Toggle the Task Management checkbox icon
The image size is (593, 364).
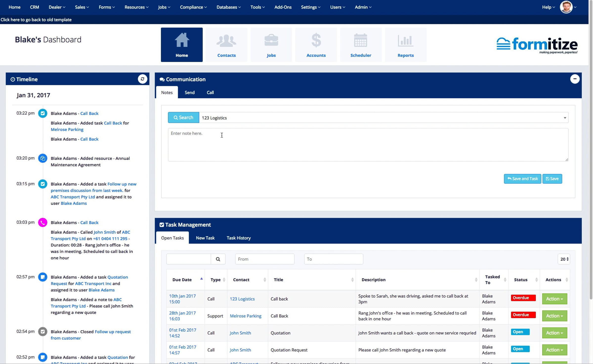coord(162,225)
